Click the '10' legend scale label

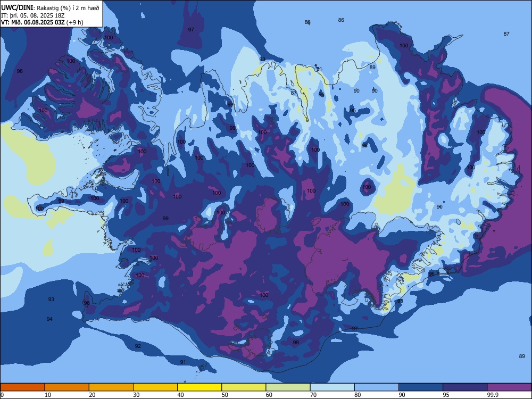(x=48, y=395)
